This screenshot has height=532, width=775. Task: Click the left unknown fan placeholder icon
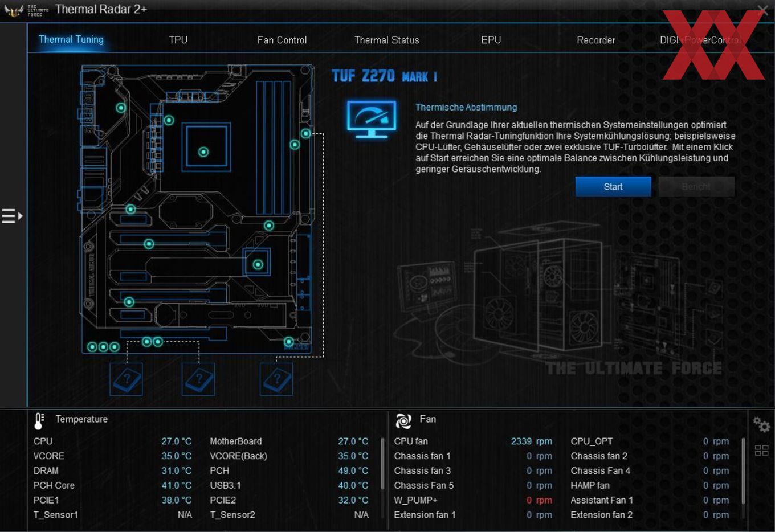[x=126, y=379]
